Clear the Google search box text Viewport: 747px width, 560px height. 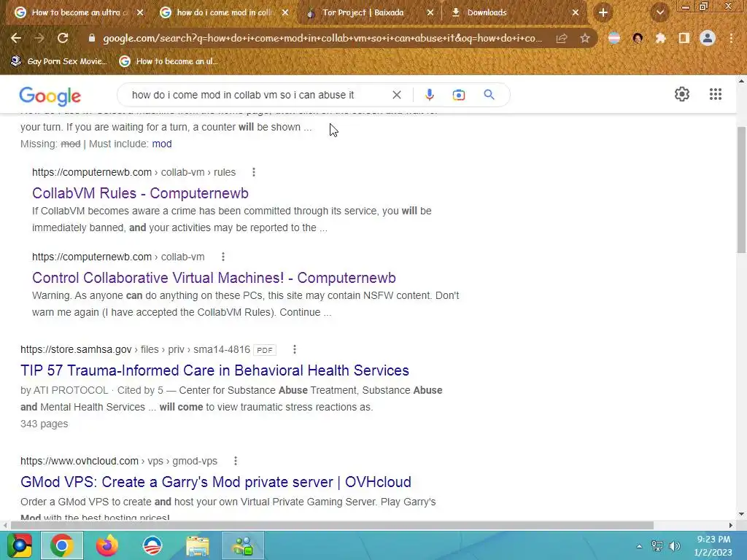396,95
